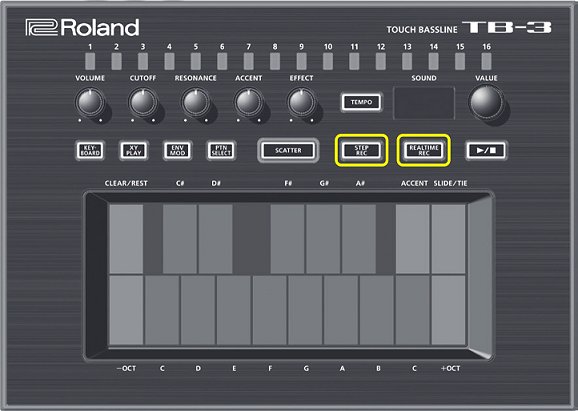Click the large VALUE knob
This screenshot has width=578, height=411.
(x=486, y=102)
